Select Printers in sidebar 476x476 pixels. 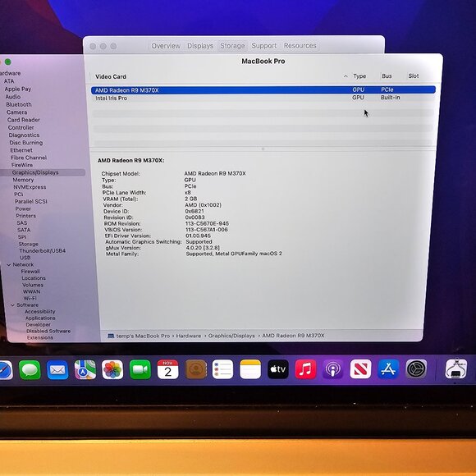click(x=25, y=216)
